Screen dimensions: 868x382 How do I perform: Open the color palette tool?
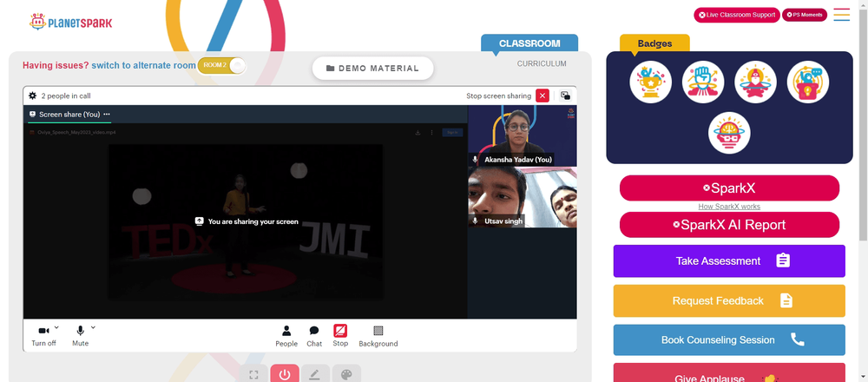(x=346, y=374)
